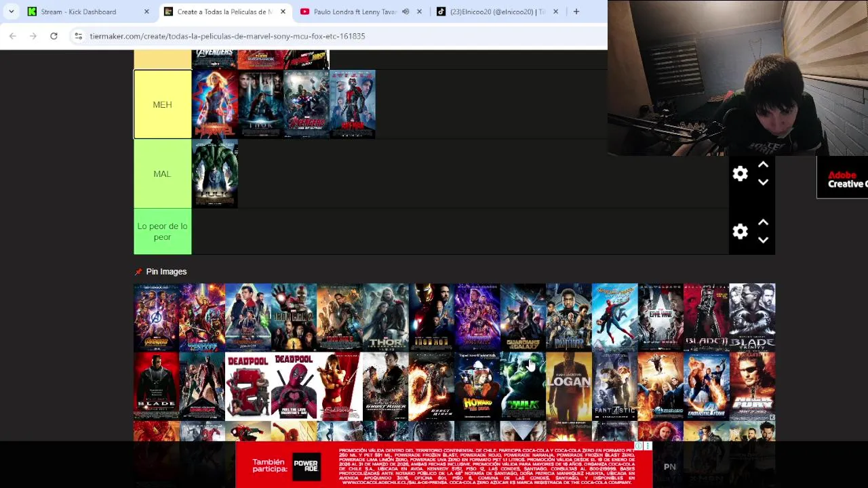This screenshot has width=868, height=488.
Task: Open settings gear for the MAL tier
Action: coord(740,174)
